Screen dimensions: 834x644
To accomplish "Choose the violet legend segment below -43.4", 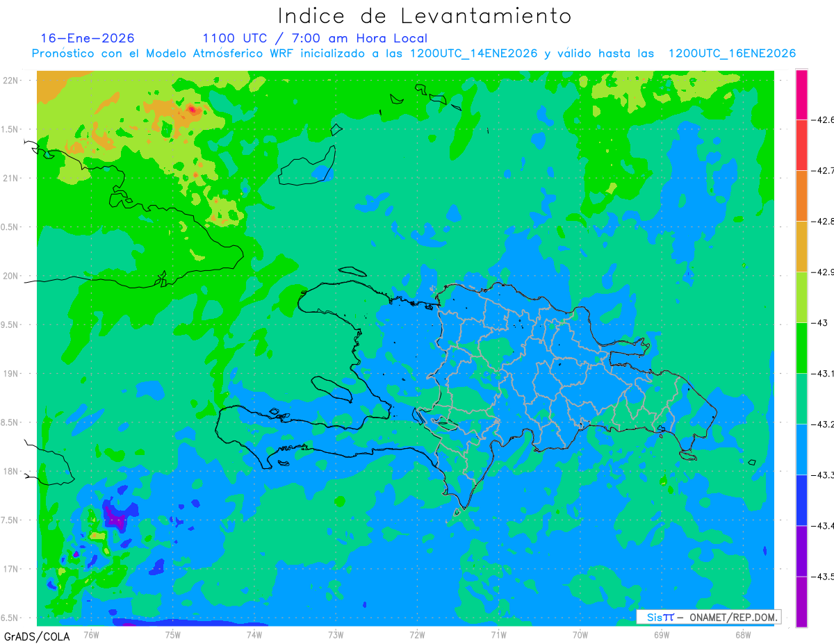I will click(x=801, y=550).
